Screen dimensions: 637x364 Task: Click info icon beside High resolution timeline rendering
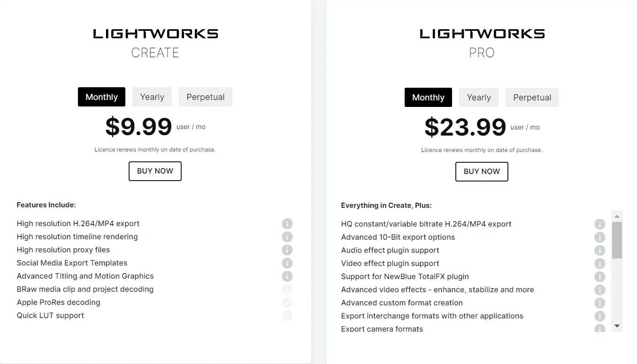(x=287, y=237)
